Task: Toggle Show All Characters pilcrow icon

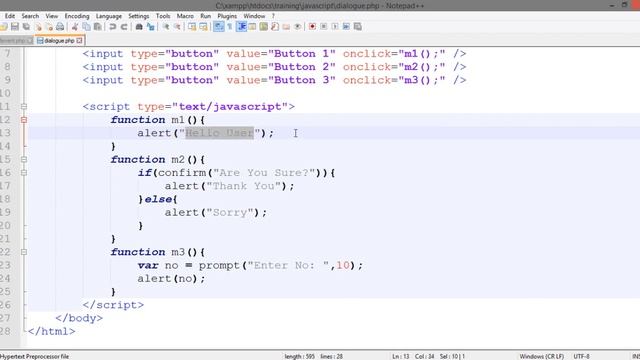Action: 230,27
